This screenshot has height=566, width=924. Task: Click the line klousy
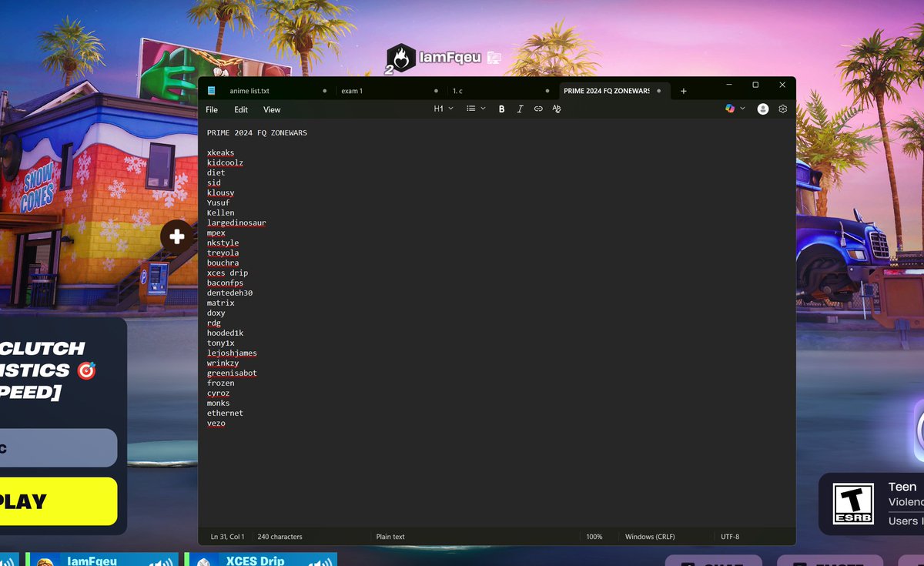220,193
